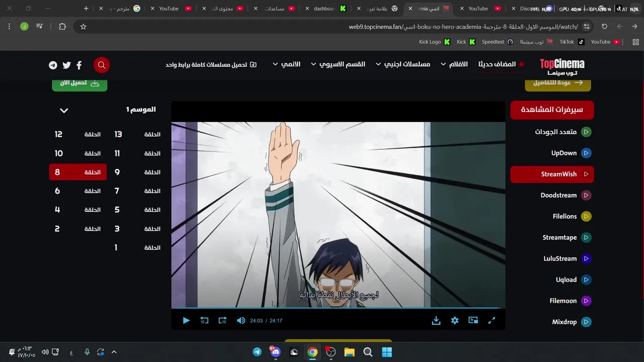Bookmark this page with star icon

[x=84, y=27]
